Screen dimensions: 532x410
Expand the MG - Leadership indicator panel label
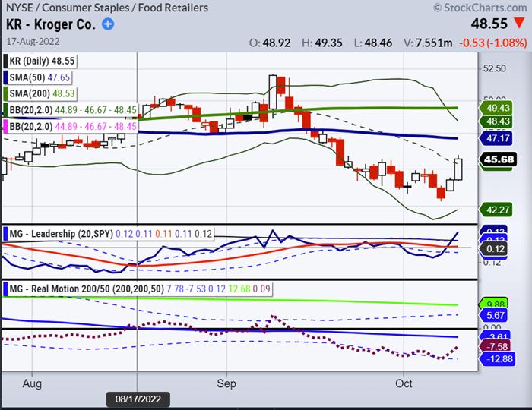point(49,233)
